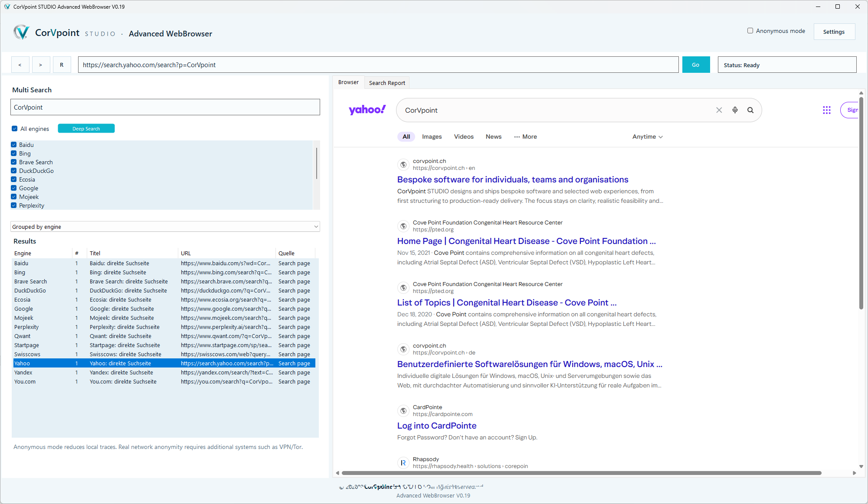Uncheck the Google engine checkbox
This screenshot has height=504, width=868.
click(x=14, y=188)
